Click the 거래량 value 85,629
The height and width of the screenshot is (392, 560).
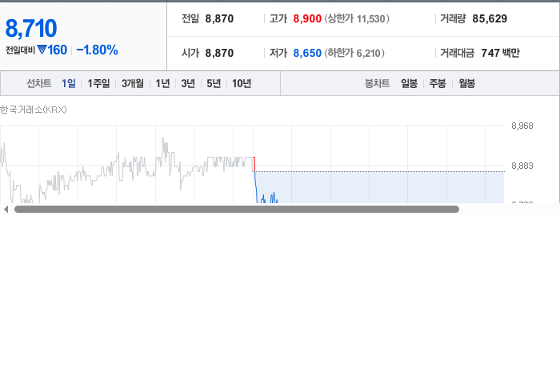pyautogui.click(x=490, y=18)
